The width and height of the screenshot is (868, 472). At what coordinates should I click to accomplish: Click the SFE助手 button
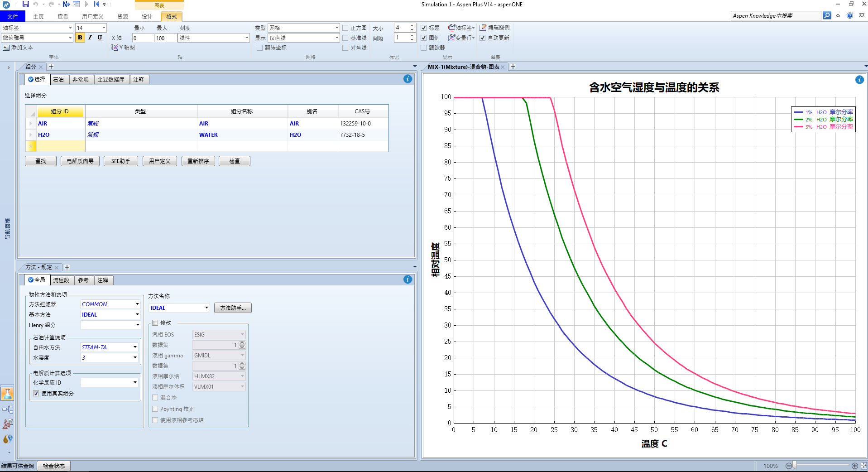121,161
